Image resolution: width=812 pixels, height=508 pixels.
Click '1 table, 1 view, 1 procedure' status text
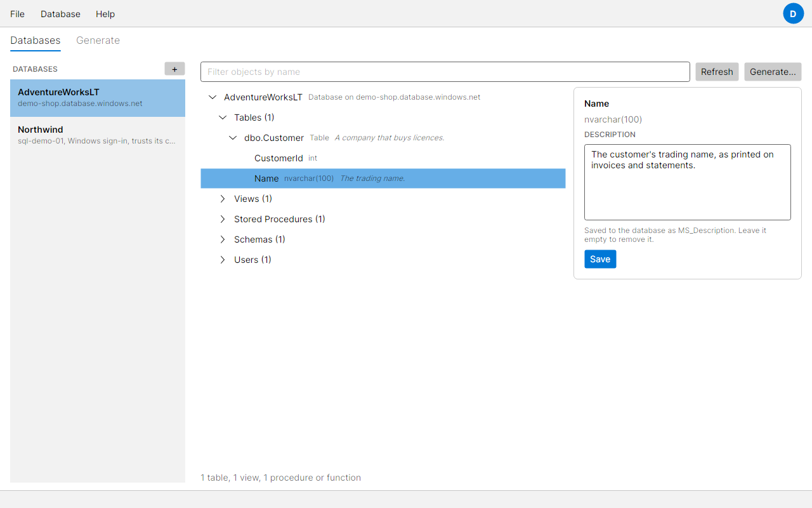tap(281, 478)
